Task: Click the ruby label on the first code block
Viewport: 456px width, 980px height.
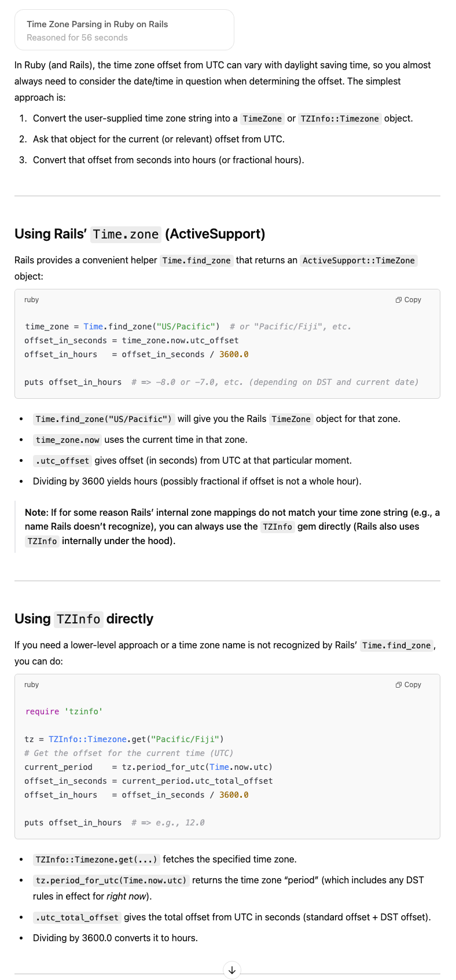Action: click(x=32, y=300)
